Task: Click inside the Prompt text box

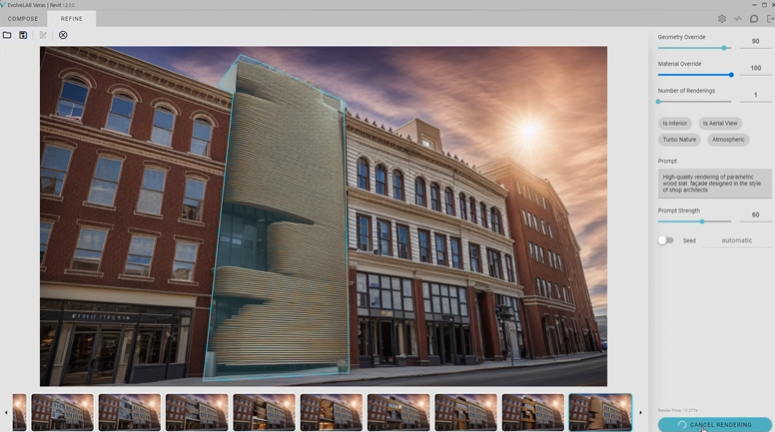Action: (x=714, y=183)
